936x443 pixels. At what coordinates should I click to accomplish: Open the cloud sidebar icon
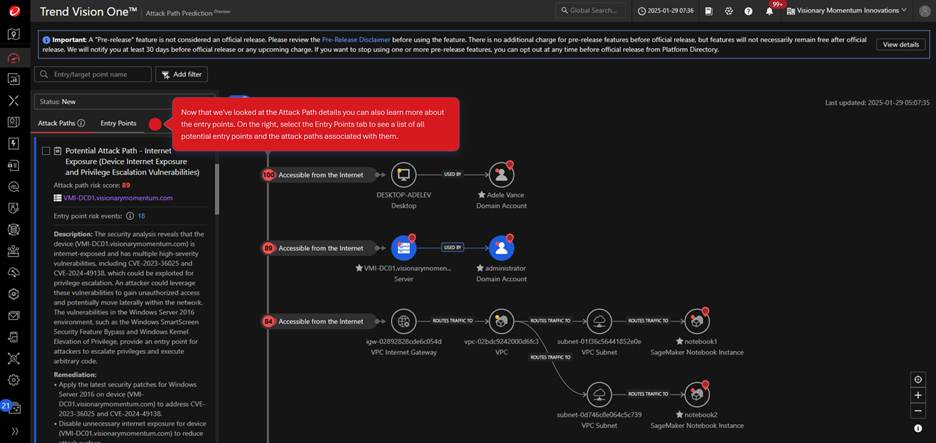14,272
